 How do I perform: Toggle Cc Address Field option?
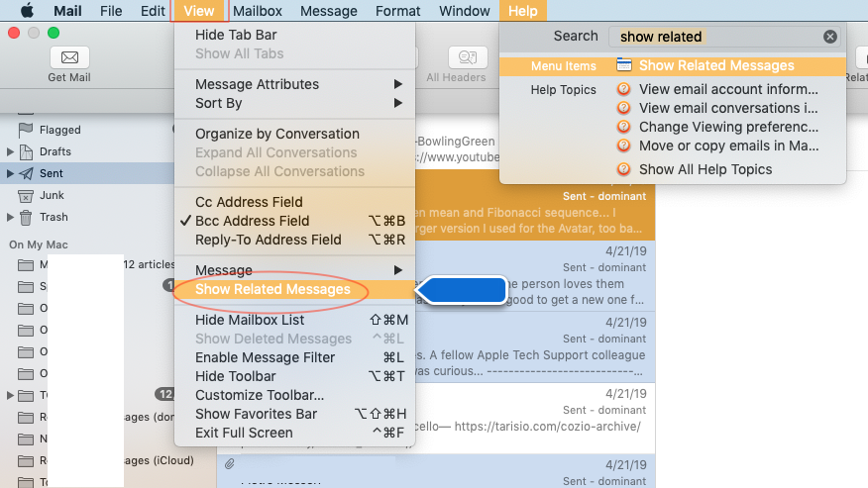[294, 202]
